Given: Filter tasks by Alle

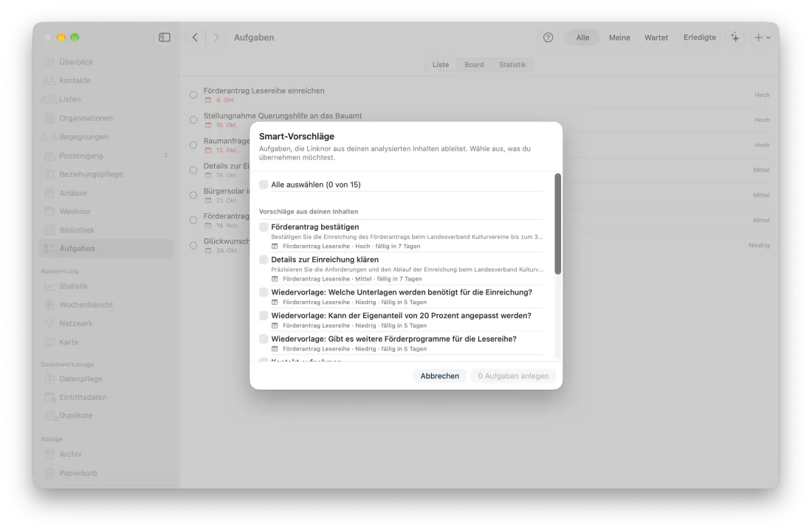Looking at the screenshot, I should tap(582, 37).
